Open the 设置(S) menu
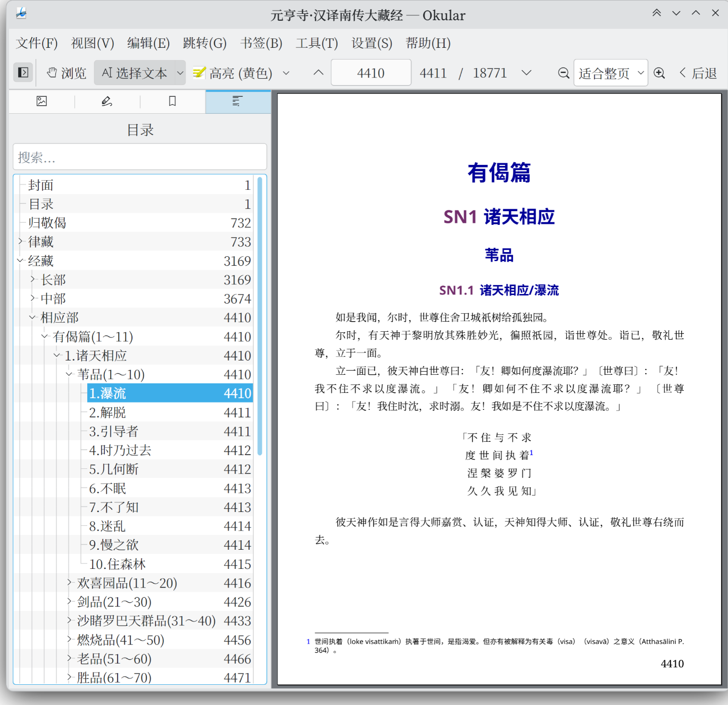This screenshot has height=705, width=728. [372, 43]
